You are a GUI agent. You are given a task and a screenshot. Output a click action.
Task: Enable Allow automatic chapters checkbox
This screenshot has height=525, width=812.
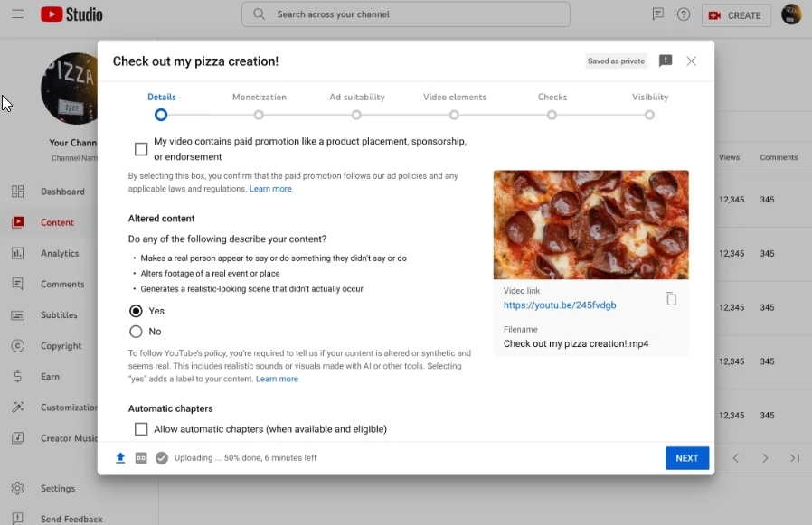coord(141,429)
